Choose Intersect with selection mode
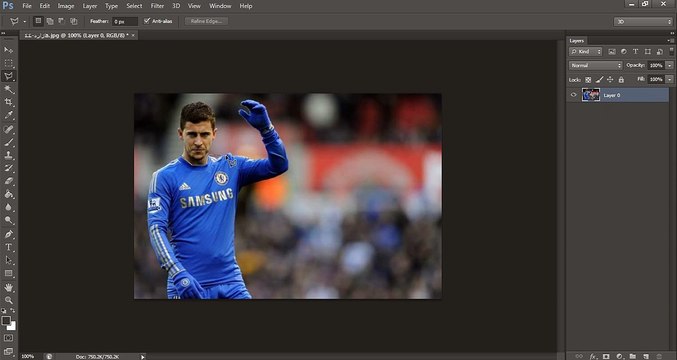Screen dimensions: 677x360 (73, 21)
